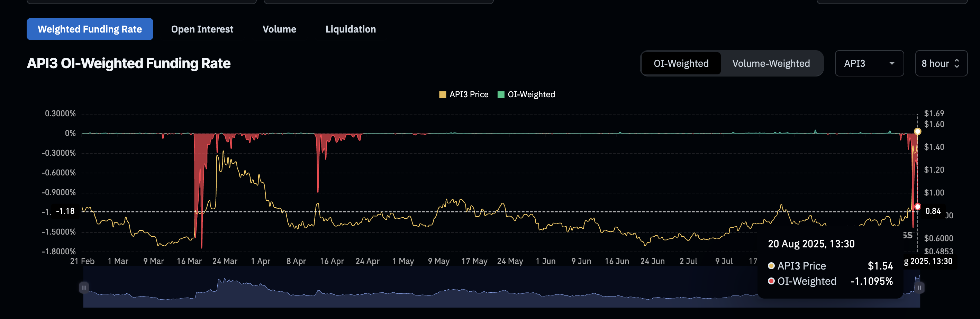The image size is (980, 319).
Task: Switch to the Open Interest tab
Action: tap(202, 29)
